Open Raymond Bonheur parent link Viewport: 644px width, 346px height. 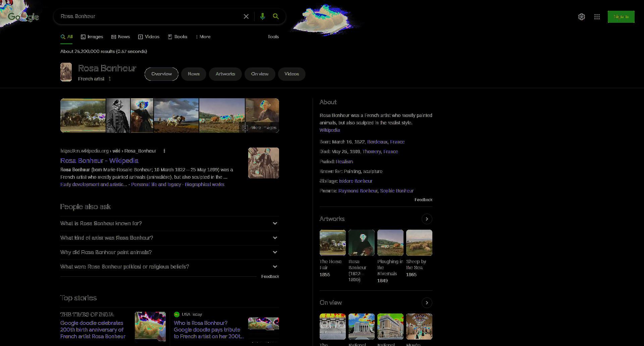click(358, 191)
